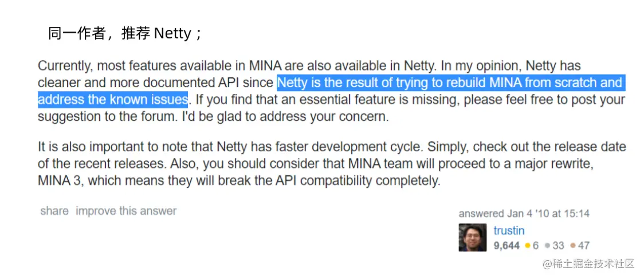Click the highlighted phrase 'address the known issues'
The width and height of the screenshot is (644, 279).
[x=113, y=100]
